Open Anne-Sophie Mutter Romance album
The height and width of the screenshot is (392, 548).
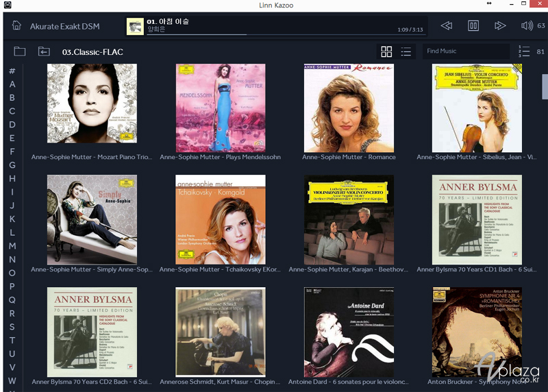tap(349, 108)
